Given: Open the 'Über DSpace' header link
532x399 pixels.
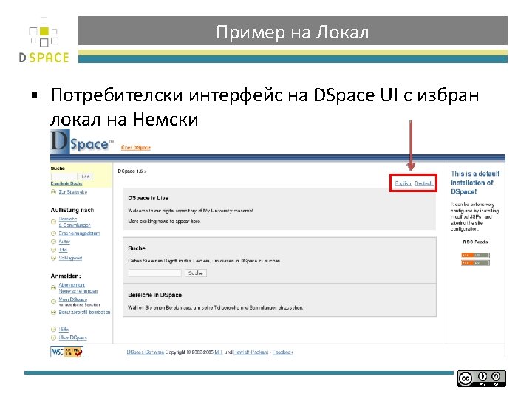Looking at the screenshot, I should coord(136,148).
